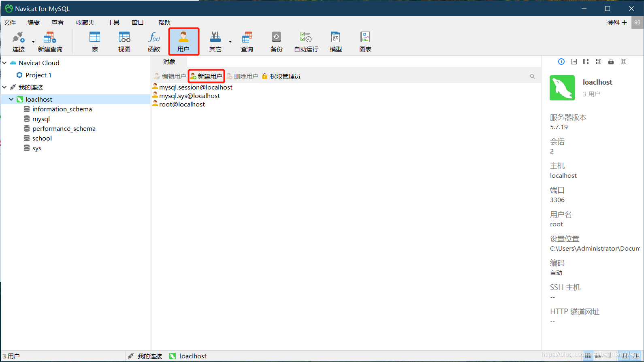Open the 工具 menu

[x=113, y=22]
